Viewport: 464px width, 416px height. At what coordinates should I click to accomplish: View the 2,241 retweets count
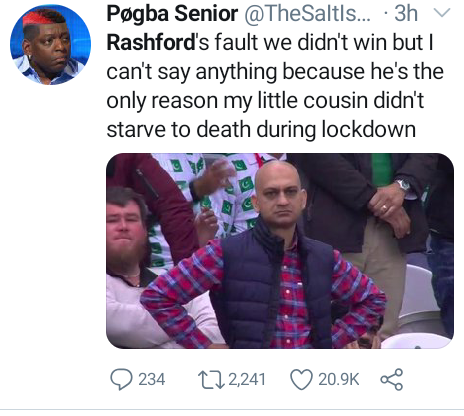[247, 380]
